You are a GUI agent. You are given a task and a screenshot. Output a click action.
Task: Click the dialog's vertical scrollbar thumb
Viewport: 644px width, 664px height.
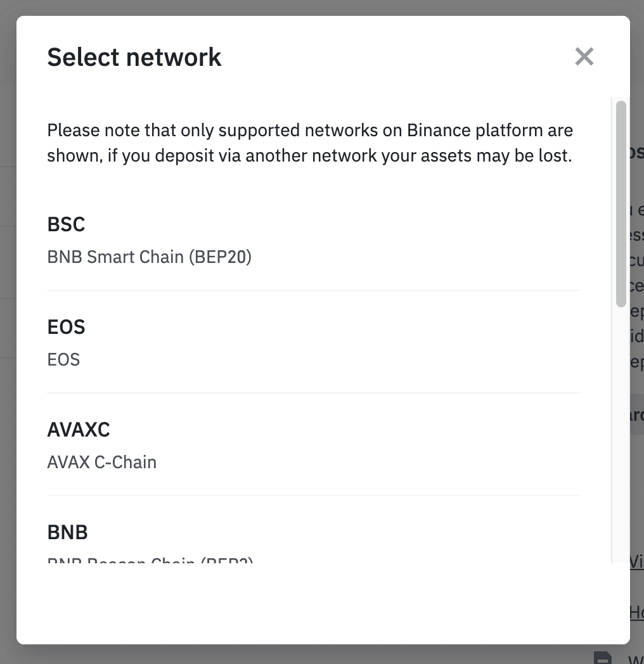click(x=621, y=203)
